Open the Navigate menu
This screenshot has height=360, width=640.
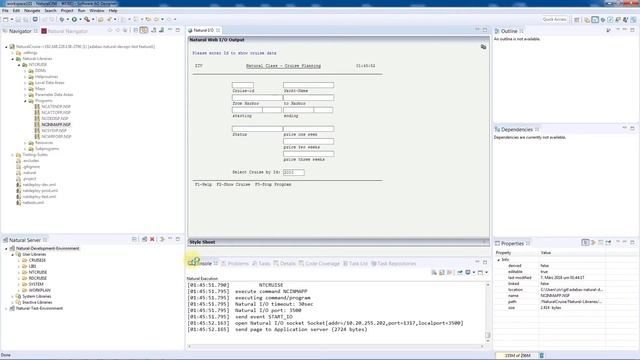pyautogui.click(x=32, y=11)
